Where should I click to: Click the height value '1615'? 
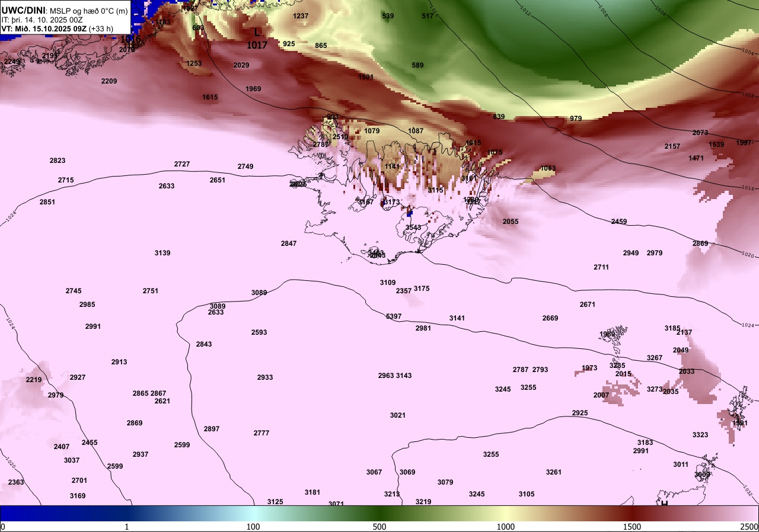click(210, 97)
